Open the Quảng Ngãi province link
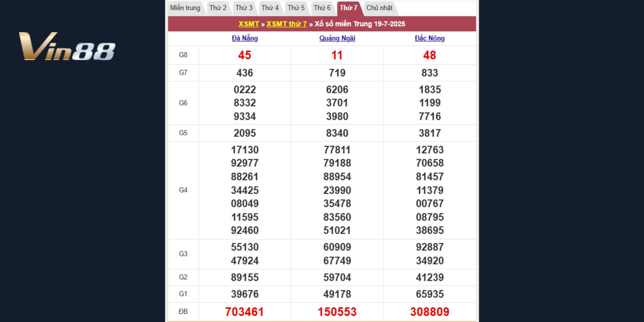This screenshot has width=644, height=322. coord(337,38)
